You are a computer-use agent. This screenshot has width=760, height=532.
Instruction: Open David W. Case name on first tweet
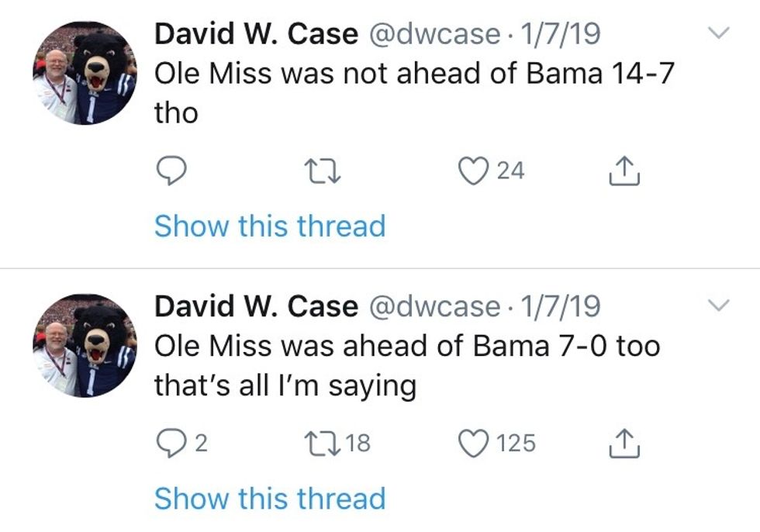[256, 33]
